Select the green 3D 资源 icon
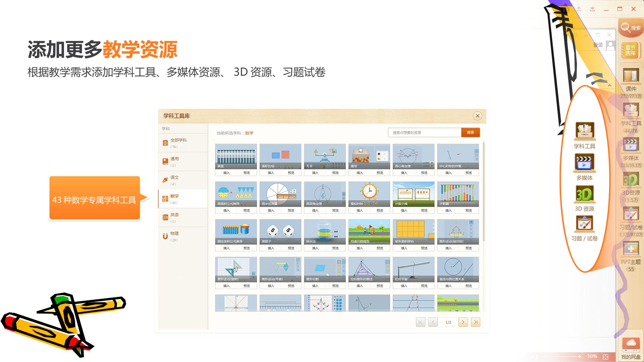The height and width of the screenshot is (362, 644). pyautogui.click(x=585, y=194)
